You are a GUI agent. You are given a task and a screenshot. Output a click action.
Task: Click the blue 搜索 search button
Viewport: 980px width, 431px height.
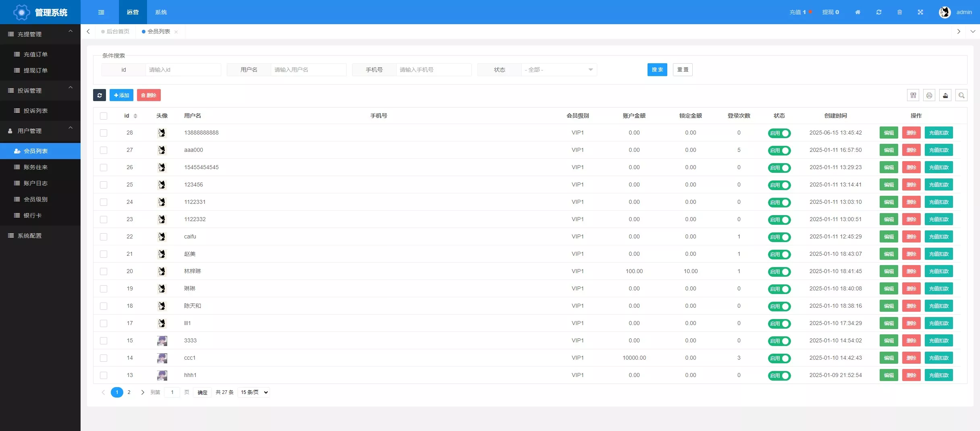point(657,70)
